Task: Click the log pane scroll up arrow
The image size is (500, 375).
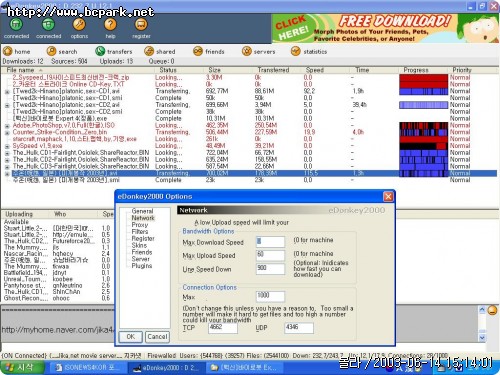Action: pos(482,310)
